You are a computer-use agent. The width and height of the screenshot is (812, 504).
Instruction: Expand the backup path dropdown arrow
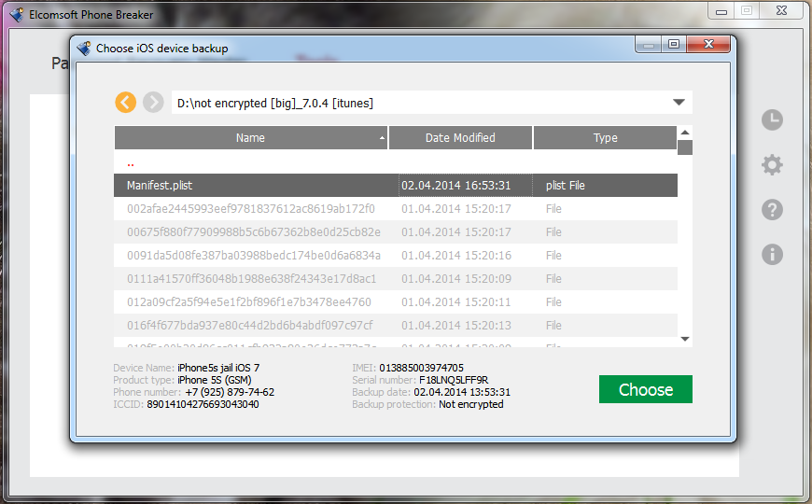tap(679, 103)
